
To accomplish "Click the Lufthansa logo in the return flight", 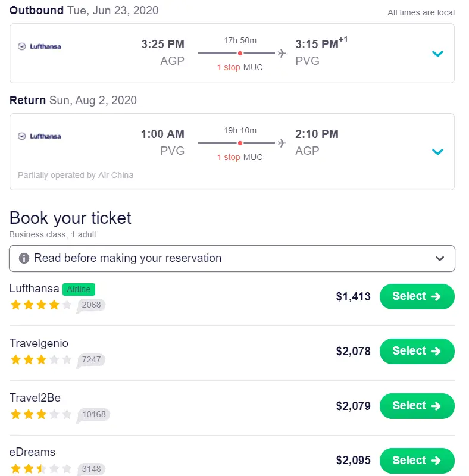I will pos(39,136).
